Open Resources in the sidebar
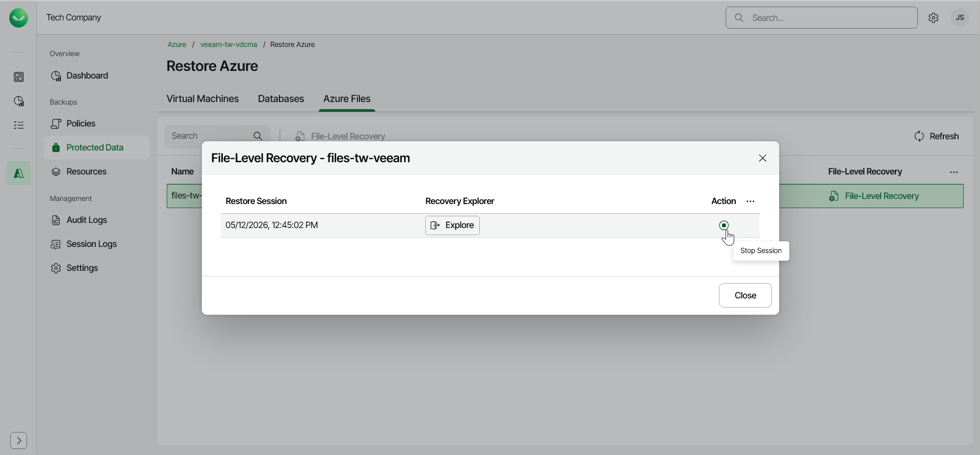This screenshot has width=980, height=455. click(x=97, y=171)
